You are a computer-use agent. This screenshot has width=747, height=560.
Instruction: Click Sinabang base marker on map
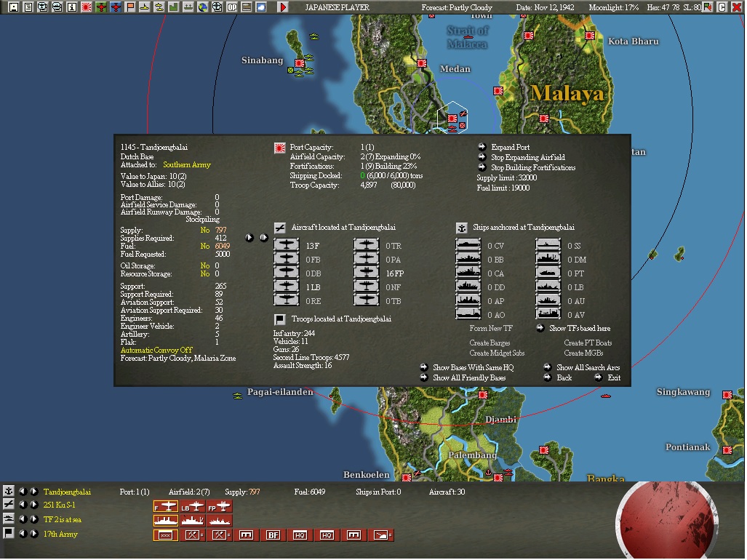(x=300, y=63)
